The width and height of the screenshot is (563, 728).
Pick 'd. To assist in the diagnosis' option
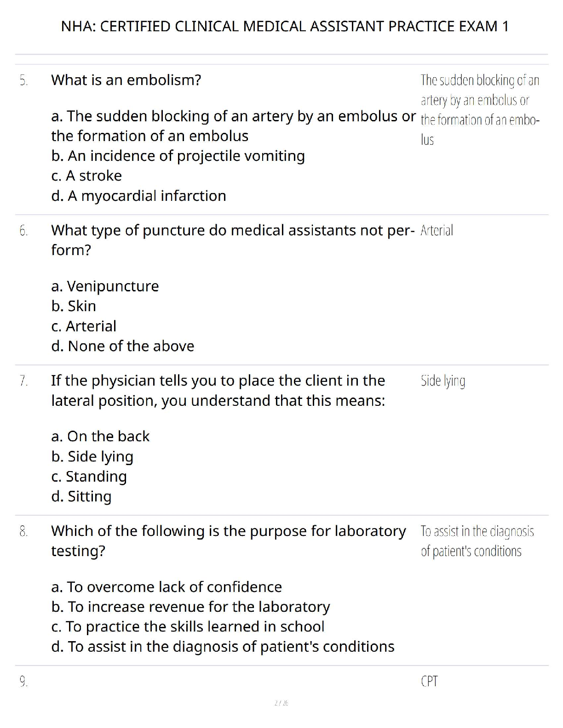point(223,647)
